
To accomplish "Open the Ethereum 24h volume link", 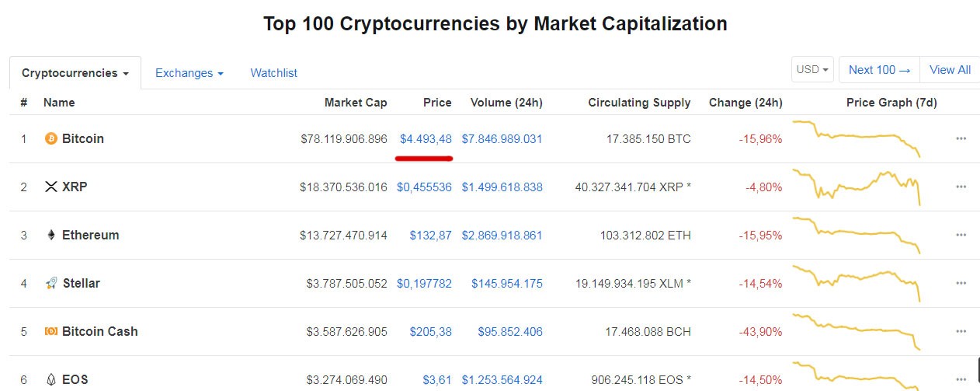I will (x=502, y=236).
